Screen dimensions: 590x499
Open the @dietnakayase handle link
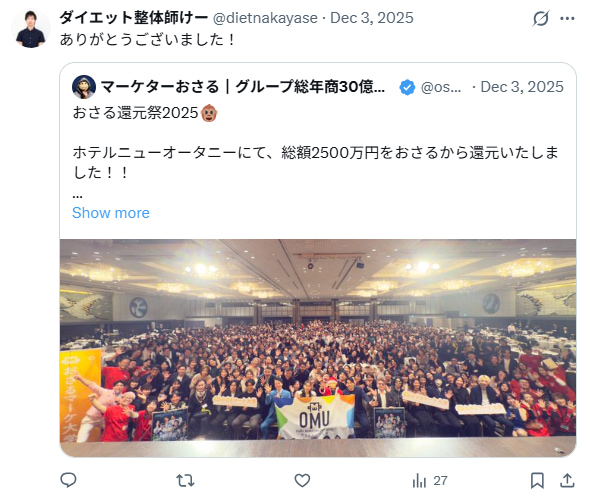[x=265, y=18]
